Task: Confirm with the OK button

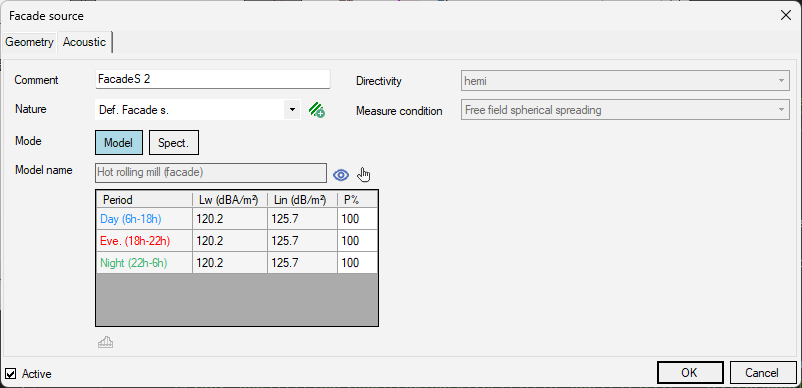Action: click(689, 373)
